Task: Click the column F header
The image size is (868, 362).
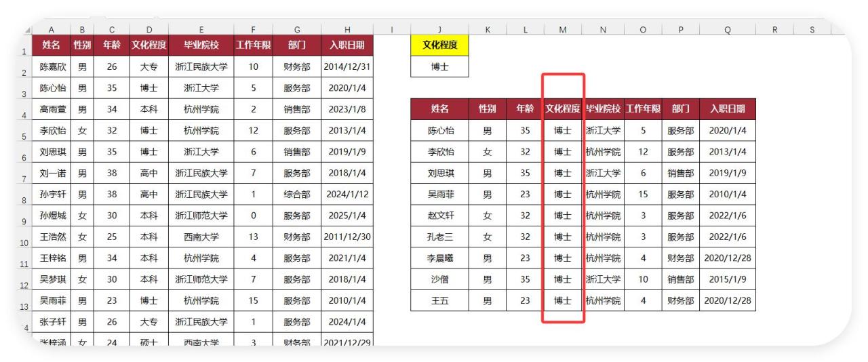Action: 254,30
